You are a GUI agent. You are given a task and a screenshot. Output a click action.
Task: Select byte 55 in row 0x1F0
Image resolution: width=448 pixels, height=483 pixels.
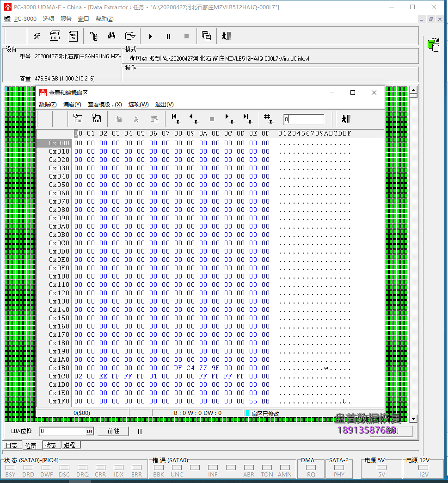[x=253, y=401]
